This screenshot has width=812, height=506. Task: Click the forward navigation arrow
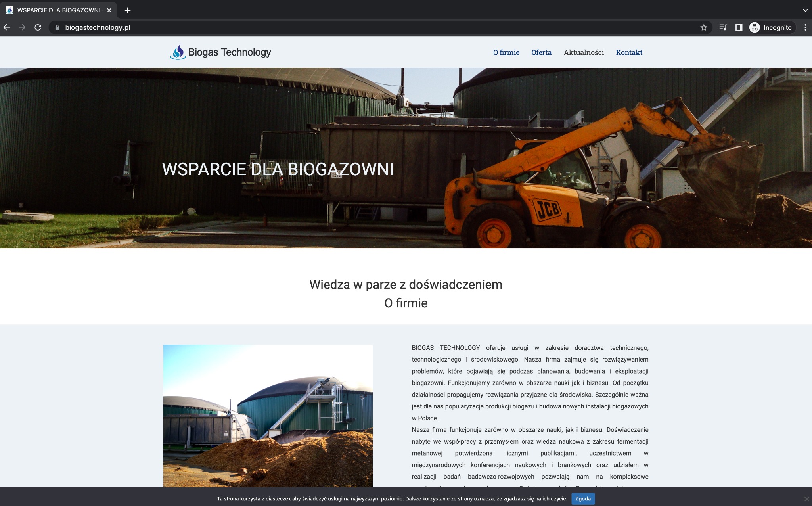tap(23, 27)
